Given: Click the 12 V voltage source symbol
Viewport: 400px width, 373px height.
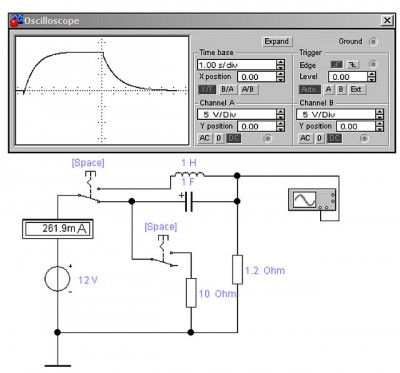Looking at the screenshot, I should point(57,279).
